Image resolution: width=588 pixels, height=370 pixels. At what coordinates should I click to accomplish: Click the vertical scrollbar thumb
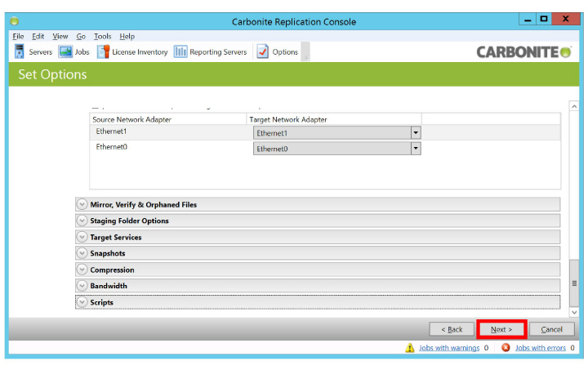[574, 283]
